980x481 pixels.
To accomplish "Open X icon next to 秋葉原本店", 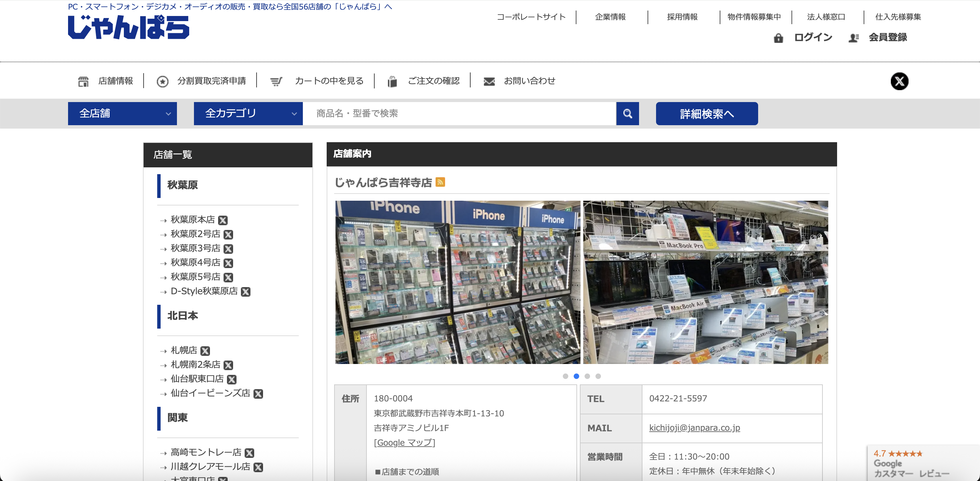I will pyautogui.click(x=223, y=220).
